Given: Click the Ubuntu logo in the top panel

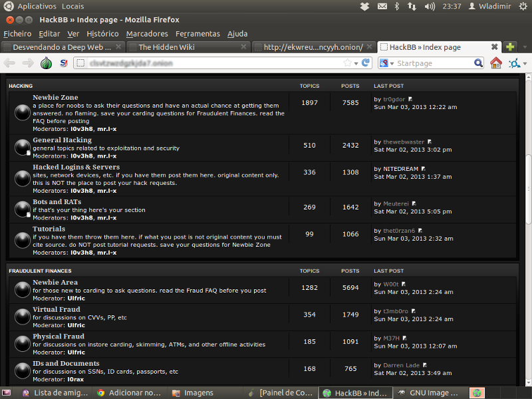Looking at the screenshot, I should point(9,6).
